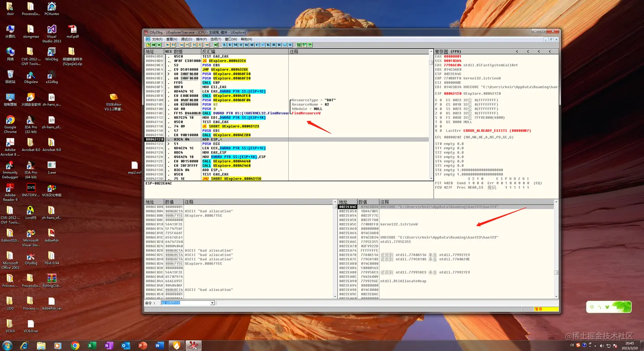Open the 文件(F) file menu

(157, 39)
